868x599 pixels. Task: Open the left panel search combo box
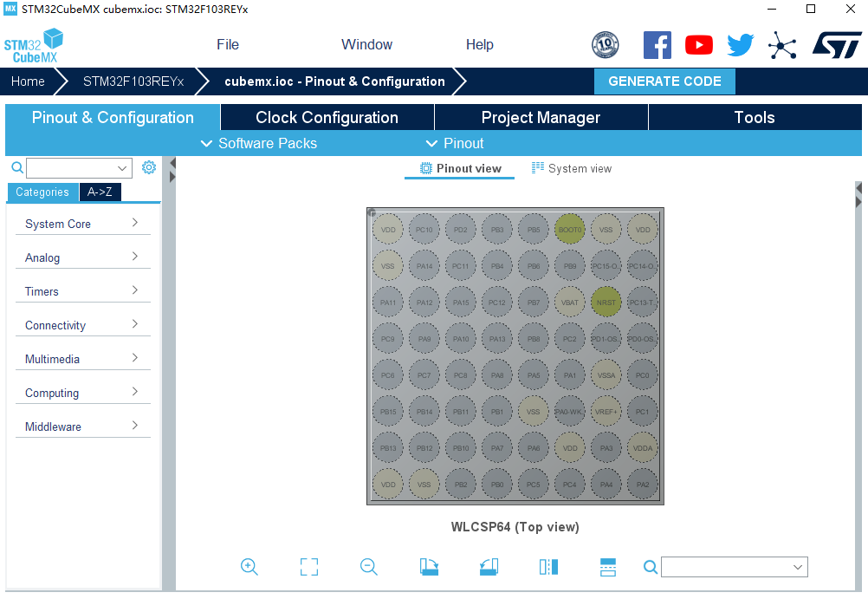(79, 168)
